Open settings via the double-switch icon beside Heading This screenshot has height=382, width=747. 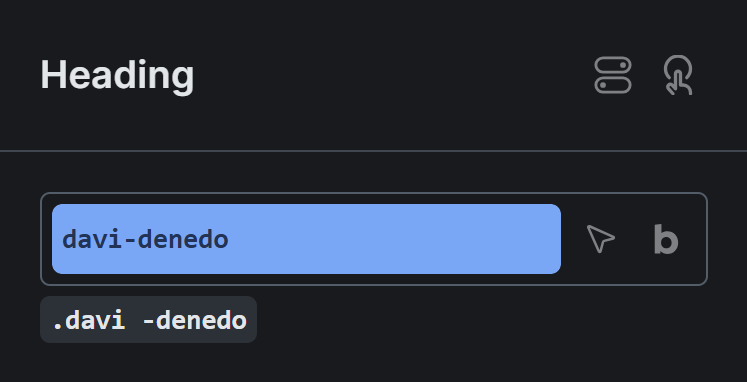coord(613,75)
